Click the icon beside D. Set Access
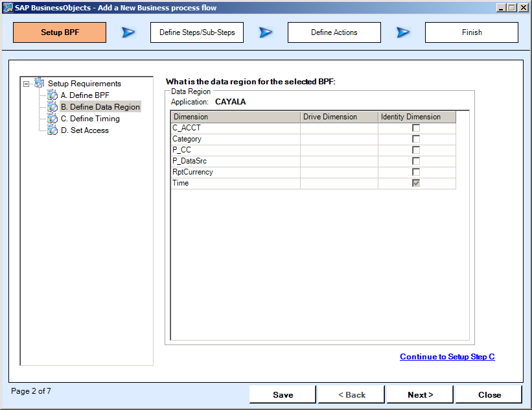 pos(52,130)
